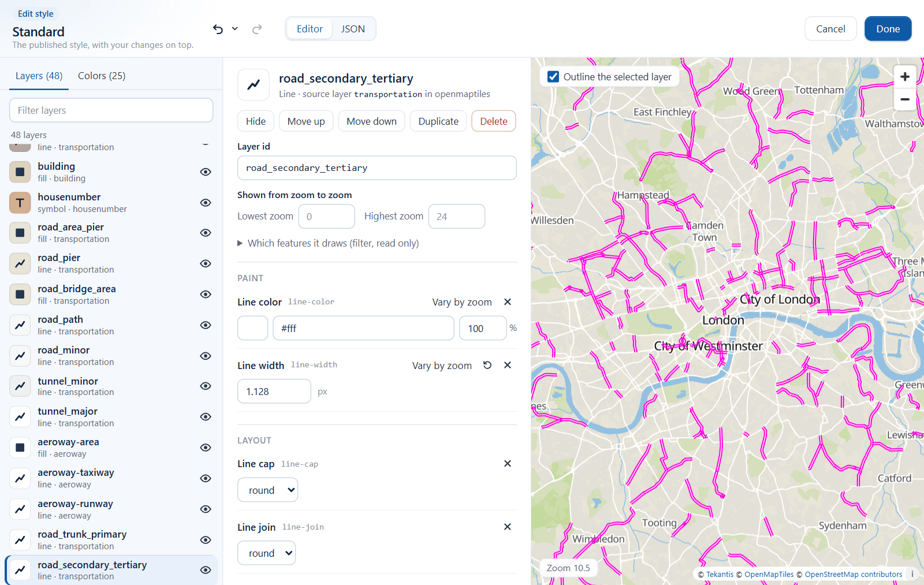Reset the Line width value
924x585 pixels.
point(487,365)
